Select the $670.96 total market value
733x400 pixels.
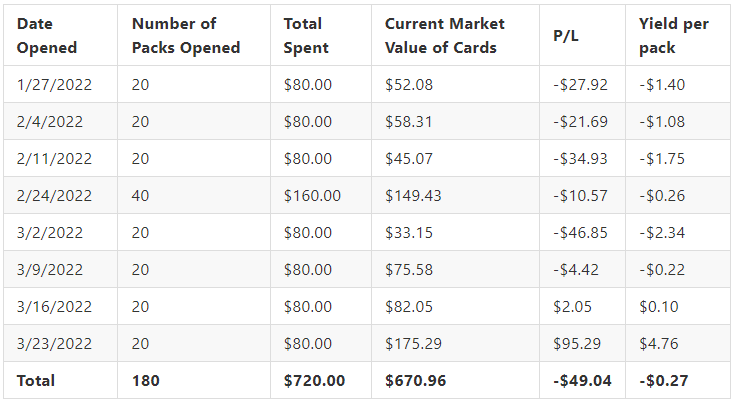click(x=416, y=380)
